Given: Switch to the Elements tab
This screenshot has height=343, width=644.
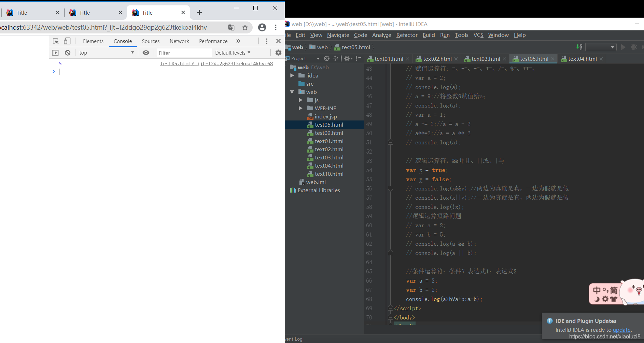Looking at the screenshot, I should click(93, 41).
